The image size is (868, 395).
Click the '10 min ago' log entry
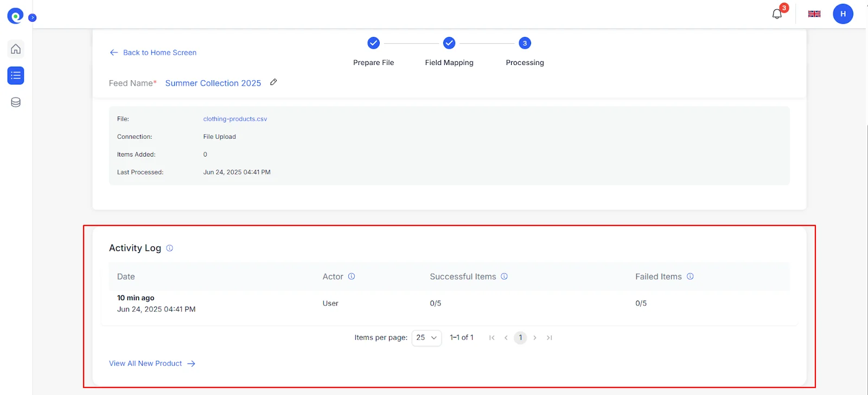pyautogui.click(x=136, y=298)
